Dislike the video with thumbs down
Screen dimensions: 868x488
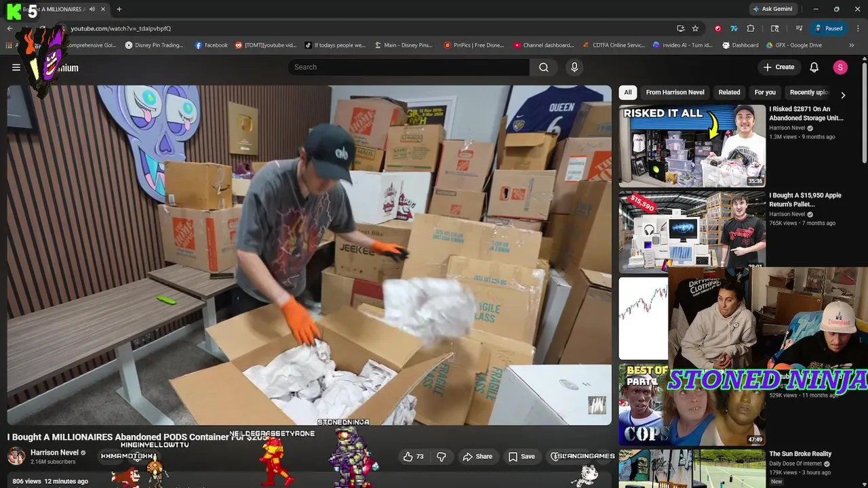[441, 456]
